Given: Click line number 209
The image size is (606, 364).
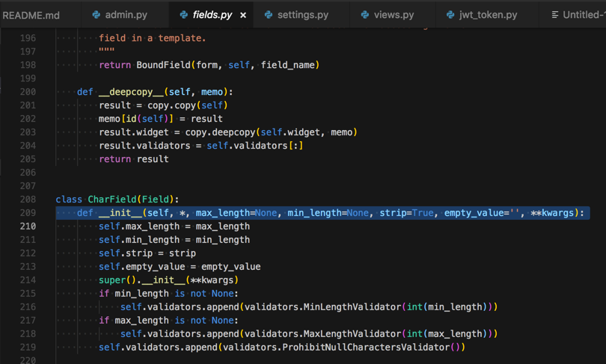Looking at the screenshot, I should click(x=28, y=213).
